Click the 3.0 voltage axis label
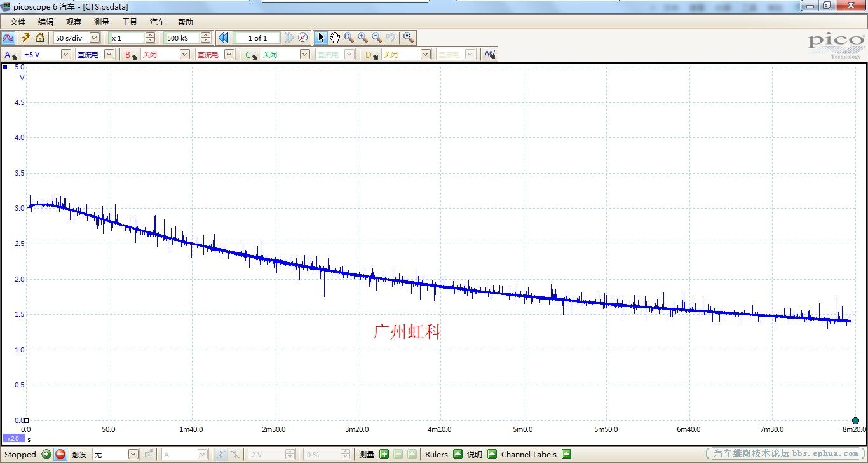Screen dimensions: 868x463 [x=19, y=208]
